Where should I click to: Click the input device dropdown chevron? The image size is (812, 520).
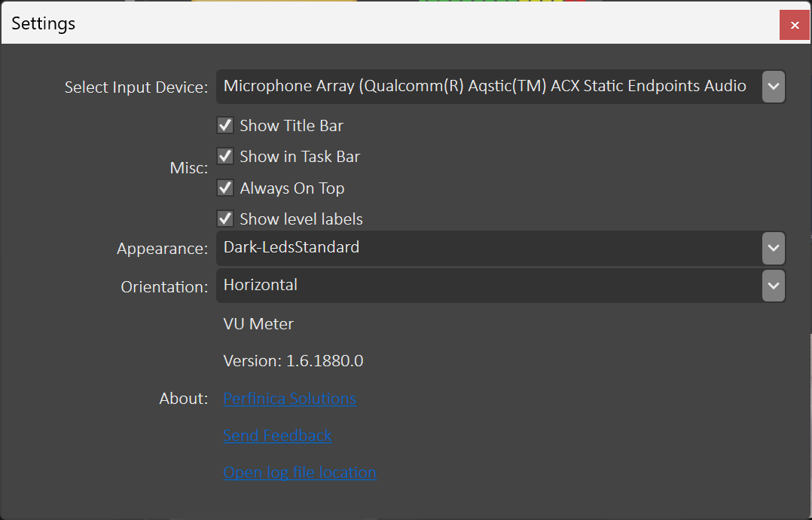773,86
